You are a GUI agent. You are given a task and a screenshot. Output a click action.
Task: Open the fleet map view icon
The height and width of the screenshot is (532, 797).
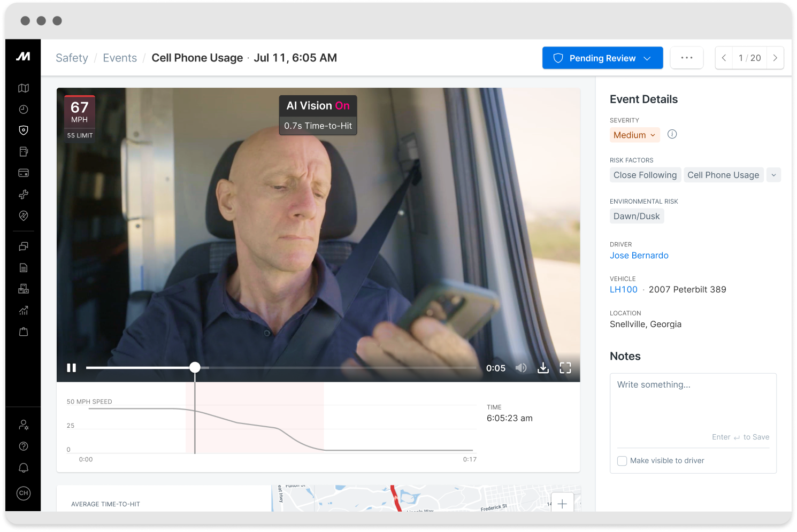[24, 88]
